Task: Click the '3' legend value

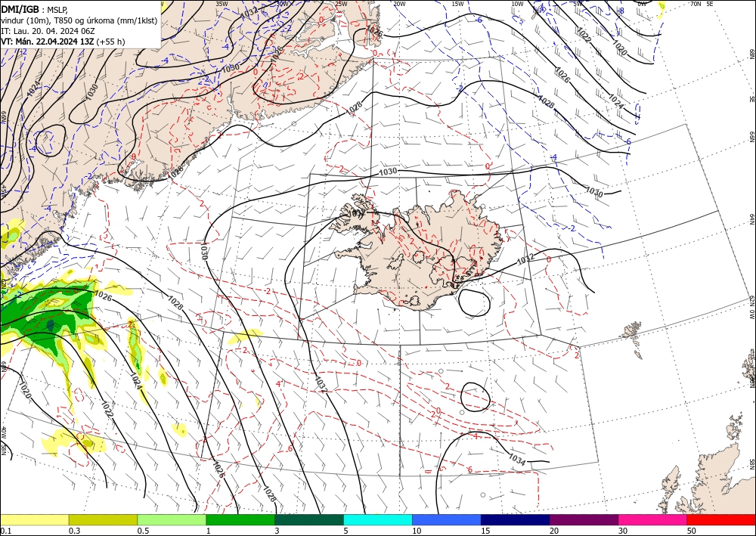Action: pos(277,531)
